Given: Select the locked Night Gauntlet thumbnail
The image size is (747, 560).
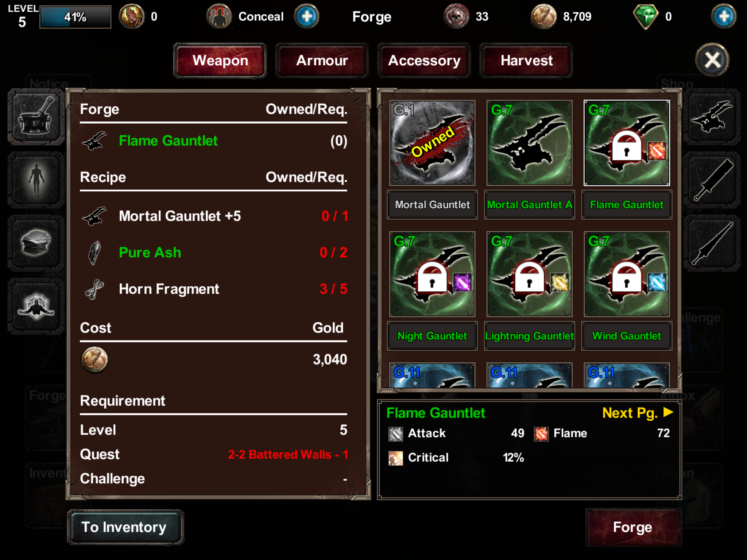Looking at the screenshot, I should point(432,274).
